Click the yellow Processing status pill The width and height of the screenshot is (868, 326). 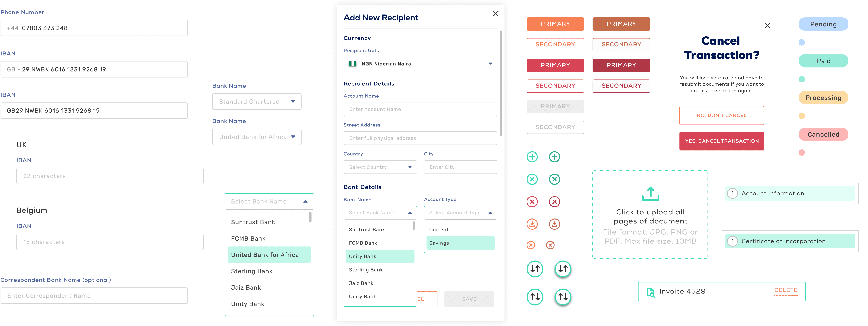pyautogui.click(x=823, y=98)
